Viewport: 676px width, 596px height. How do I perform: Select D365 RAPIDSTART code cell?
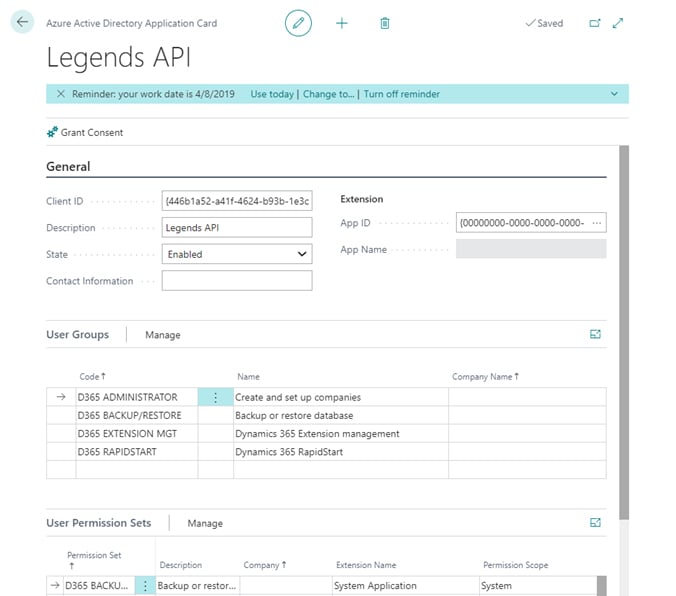coord(137,452)
